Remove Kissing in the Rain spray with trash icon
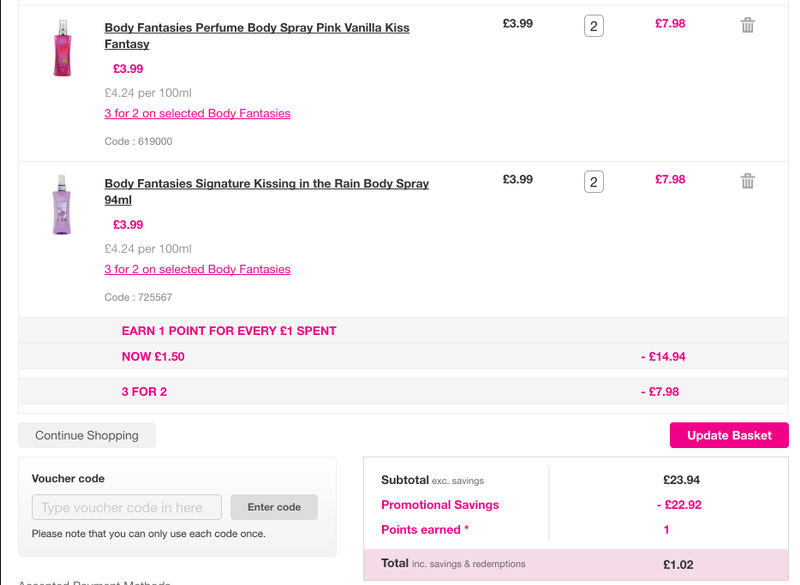The image size is (800, 585). (x=747, y=181)
